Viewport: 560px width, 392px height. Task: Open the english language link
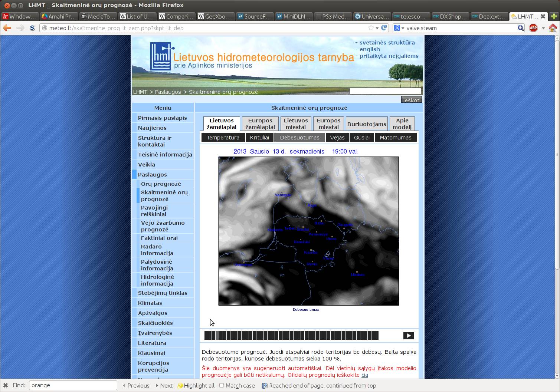tap(369, 49)
